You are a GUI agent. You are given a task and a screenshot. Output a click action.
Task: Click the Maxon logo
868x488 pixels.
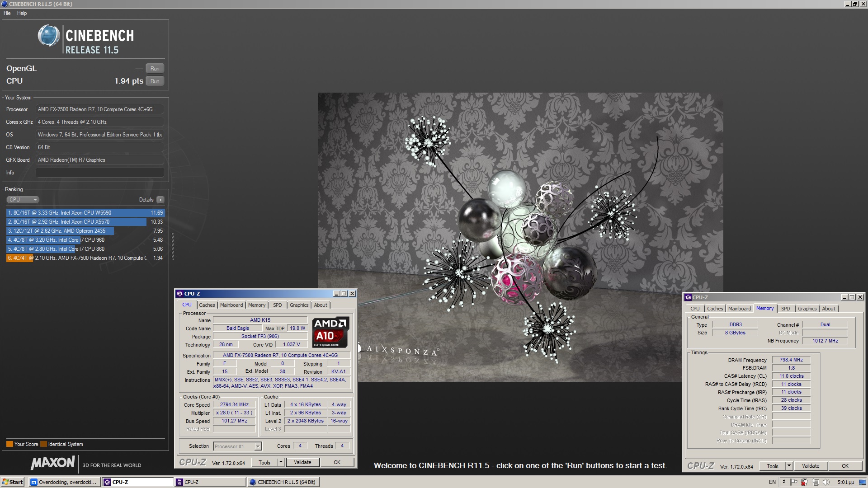pos(52,463)
